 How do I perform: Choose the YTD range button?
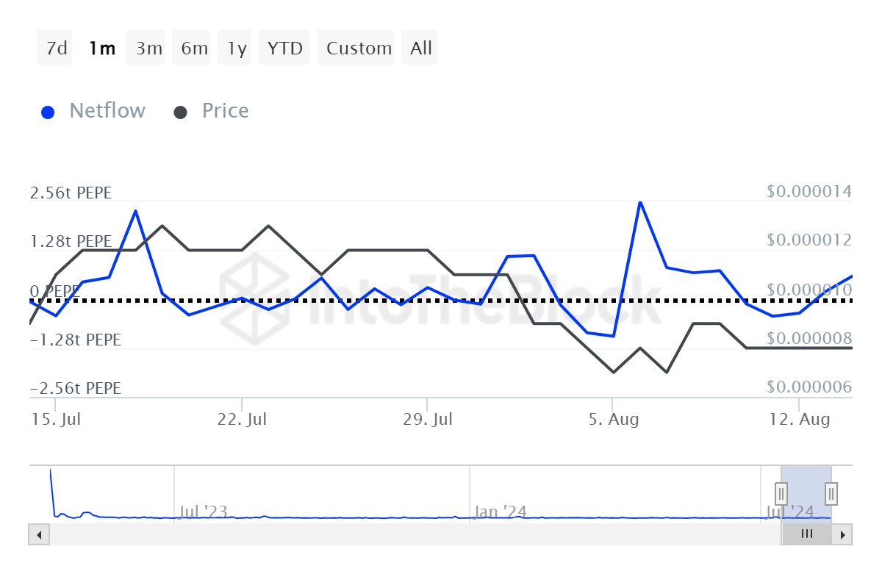click(284, 49)
